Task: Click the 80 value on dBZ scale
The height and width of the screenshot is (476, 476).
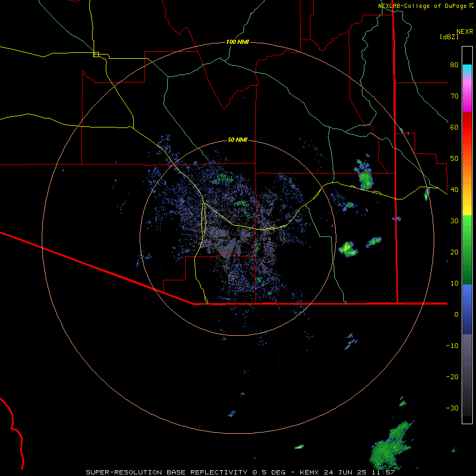Action: pos(454,65)
